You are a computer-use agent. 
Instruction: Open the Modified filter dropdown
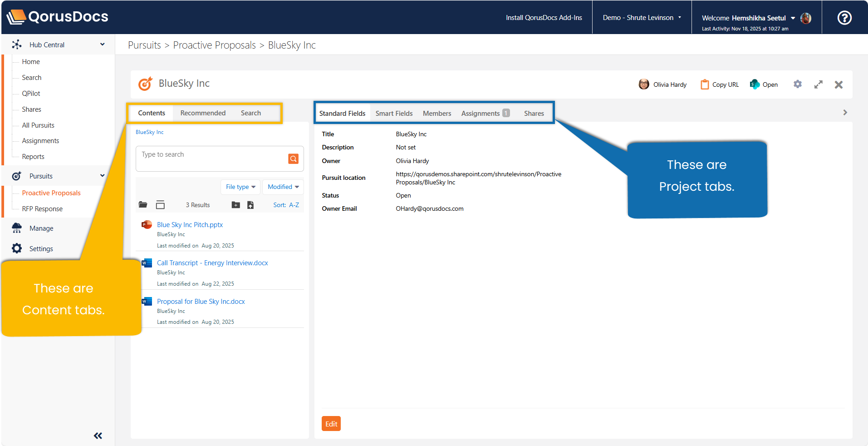click(x=283, y=187)
